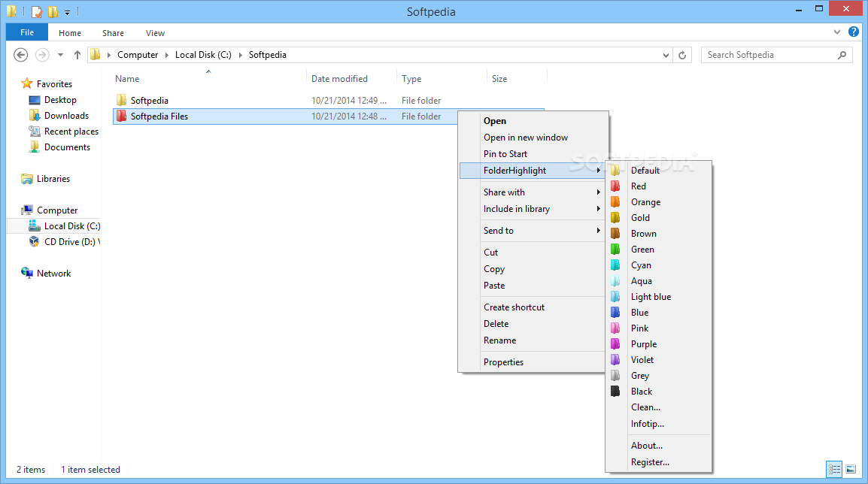Pick the Orange folder highlight icon
Screen dimensions: 868x484
click(x=615, y=202)
